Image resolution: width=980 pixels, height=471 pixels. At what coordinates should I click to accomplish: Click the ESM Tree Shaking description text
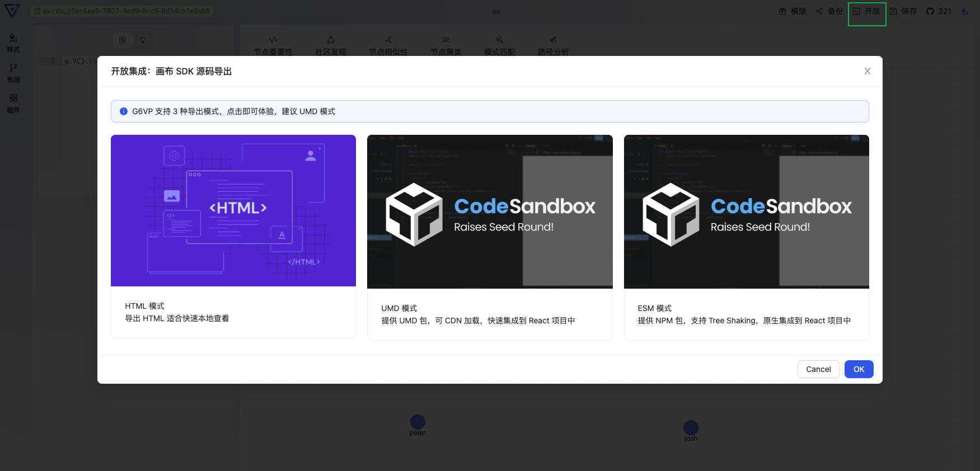(744, 321)
